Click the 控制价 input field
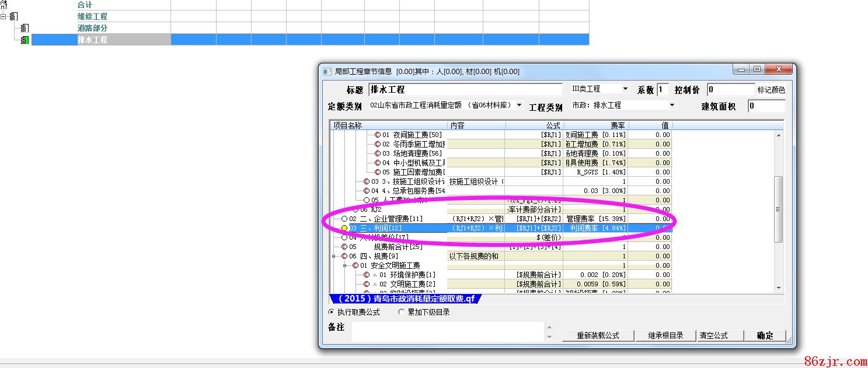 (x=730, y=90)
